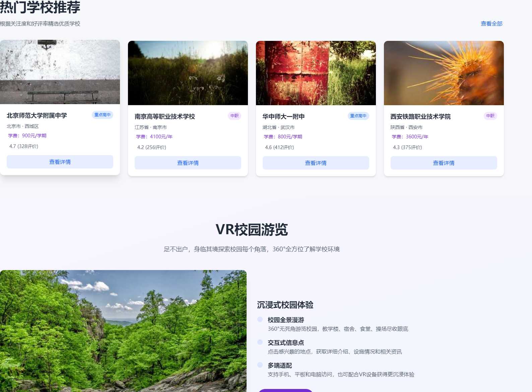Screen dimensions: 532x392
Task: Click the 南京高等职业技术学校 school title
Action: click(x=165, y=116)
